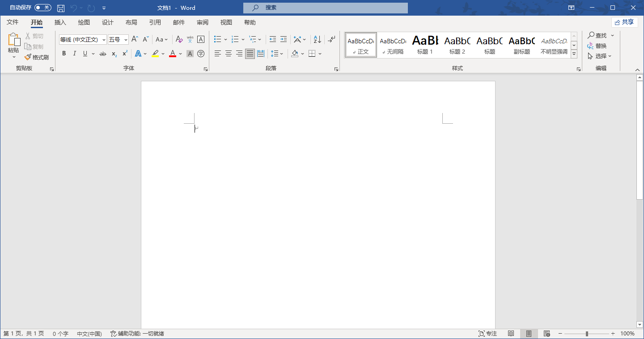Image resolution: width=644 pixels, height=339 pixels.
Task: Toggle Italic formatting
Action: point(74,54)
